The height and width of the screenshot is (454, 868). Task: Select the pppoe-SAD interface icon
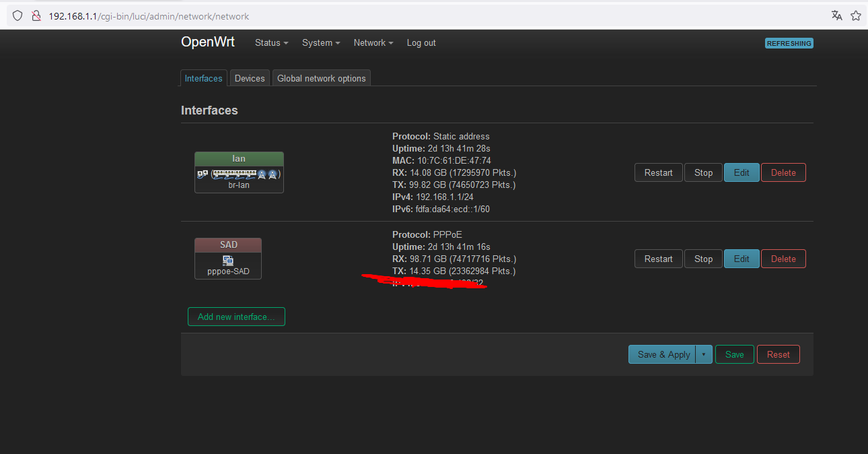[x=227, y=259]
